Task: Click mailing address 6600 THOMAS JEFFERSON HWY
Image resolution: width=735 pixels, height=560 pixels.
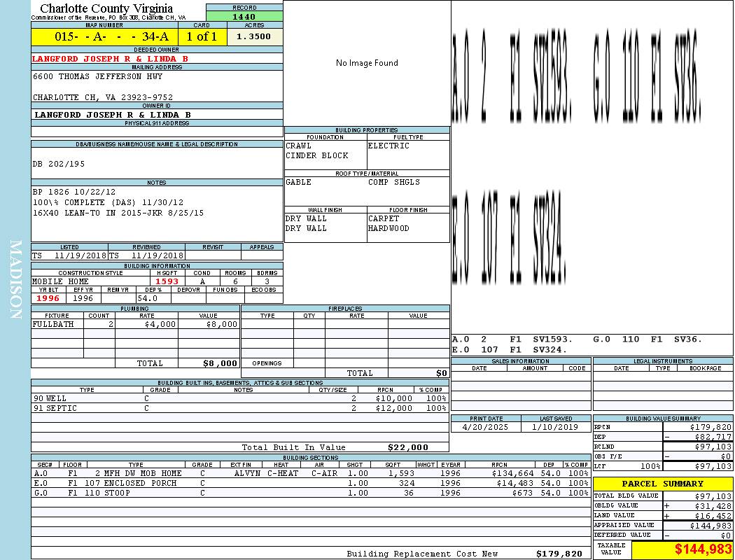Action: click(x=97, y=76)
